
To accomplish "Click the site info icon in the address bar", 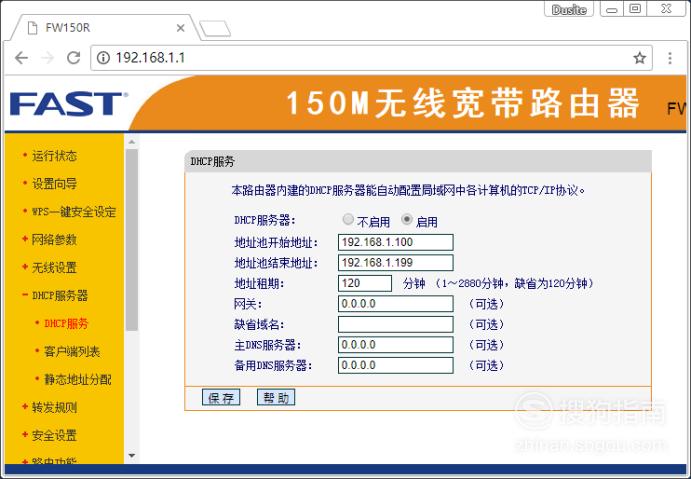I will point(103,58).
